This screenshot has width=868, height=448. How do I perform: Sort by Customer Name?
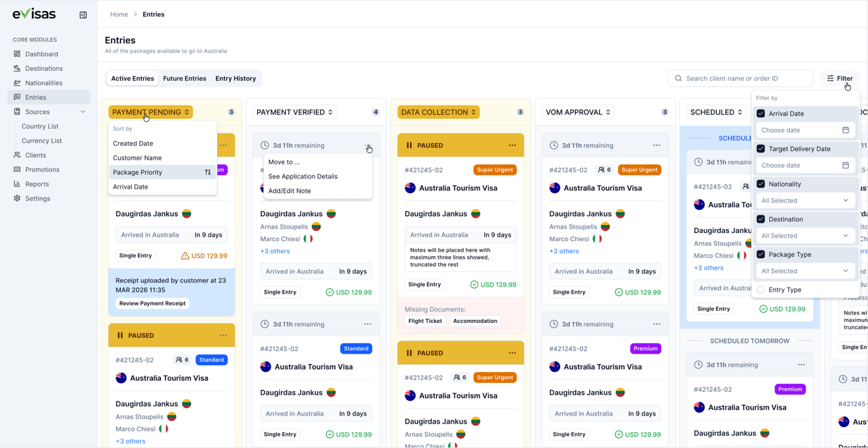[x=162, y=158]
